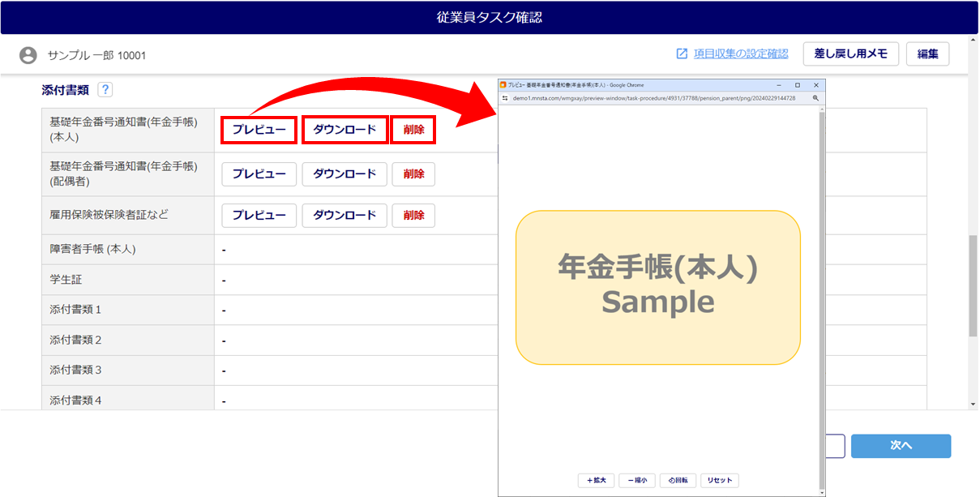Open site info icon in preview address bar
The height and width of the screenshot is (497, 980).
[505, 98]
